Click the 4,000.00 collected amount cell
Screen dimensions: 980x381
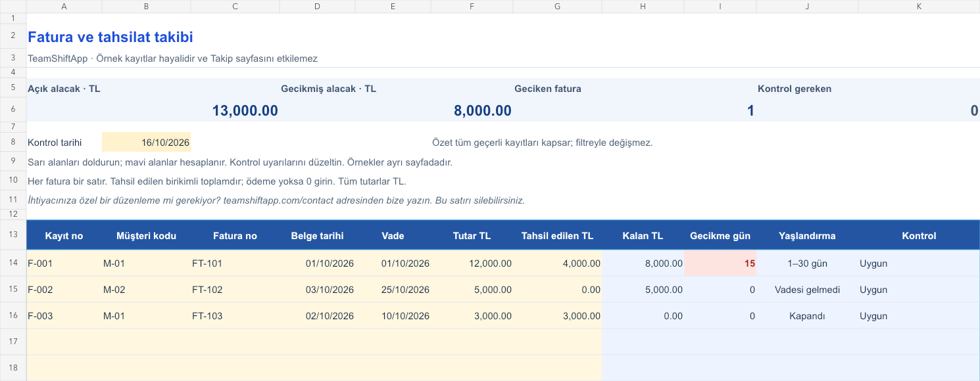click(557, 263)
